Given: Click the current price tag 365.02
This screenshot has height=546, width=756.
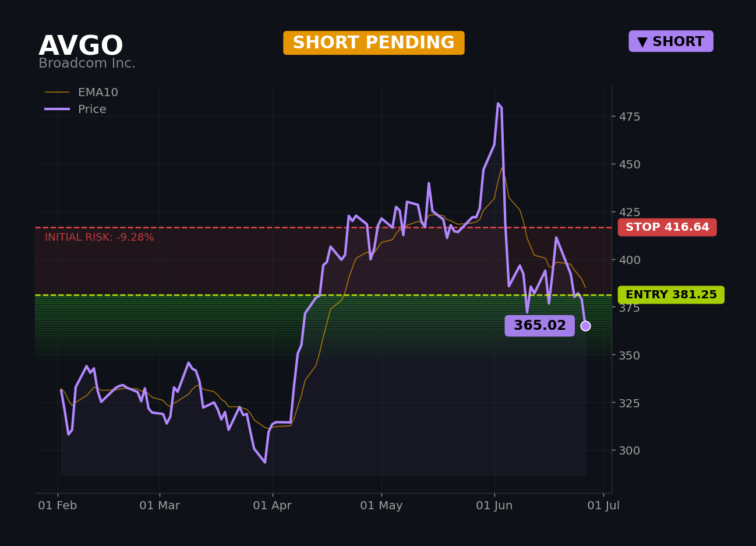Looking at the screenshot, I should click(539, 326).
